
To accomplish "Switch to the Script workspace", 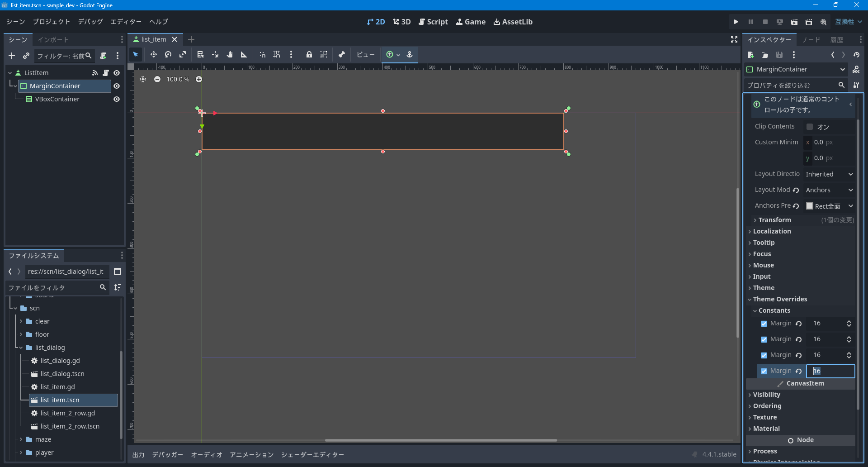I will [x=433, y=22].
